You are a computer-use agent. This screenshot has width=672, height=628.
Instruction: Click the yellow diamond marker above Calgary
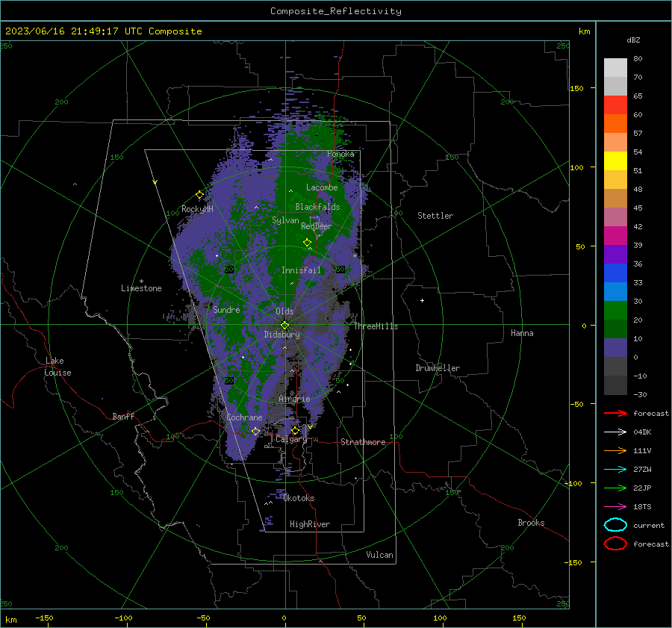click(x=295, y=430)
